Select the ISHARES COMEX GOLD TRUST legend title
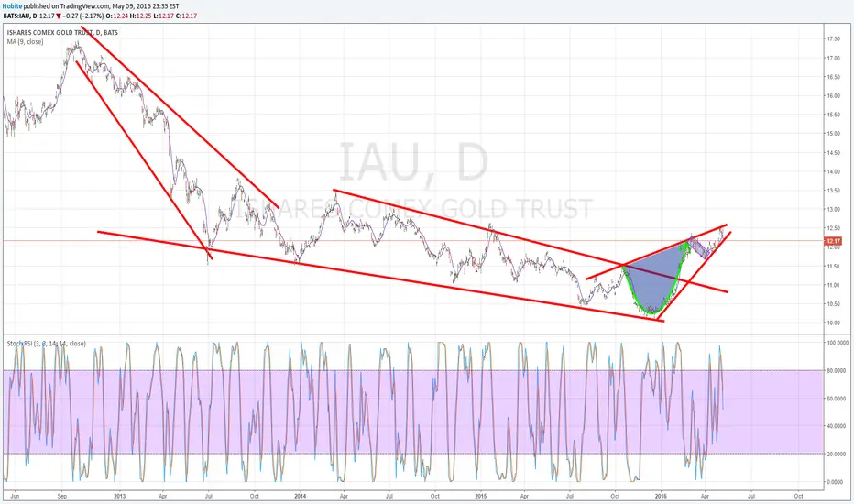The image size is (854, 504). point(62,33)
